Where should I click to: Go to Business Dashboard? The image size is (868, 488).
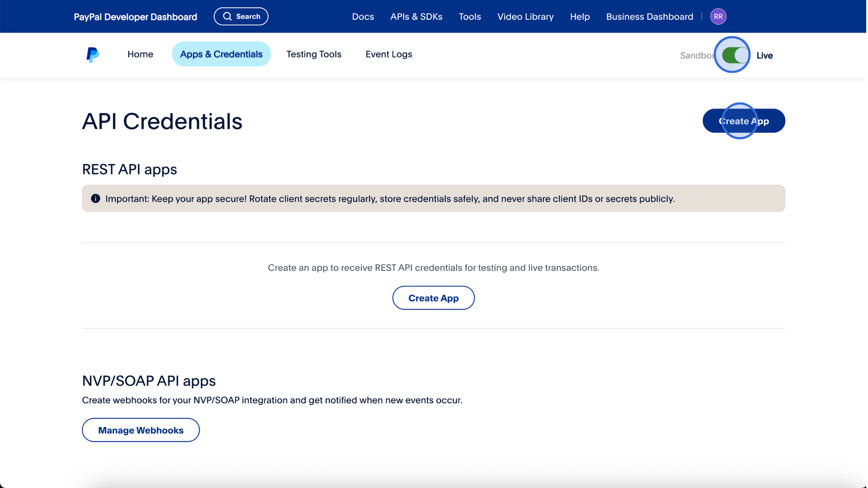pos(650,17)
